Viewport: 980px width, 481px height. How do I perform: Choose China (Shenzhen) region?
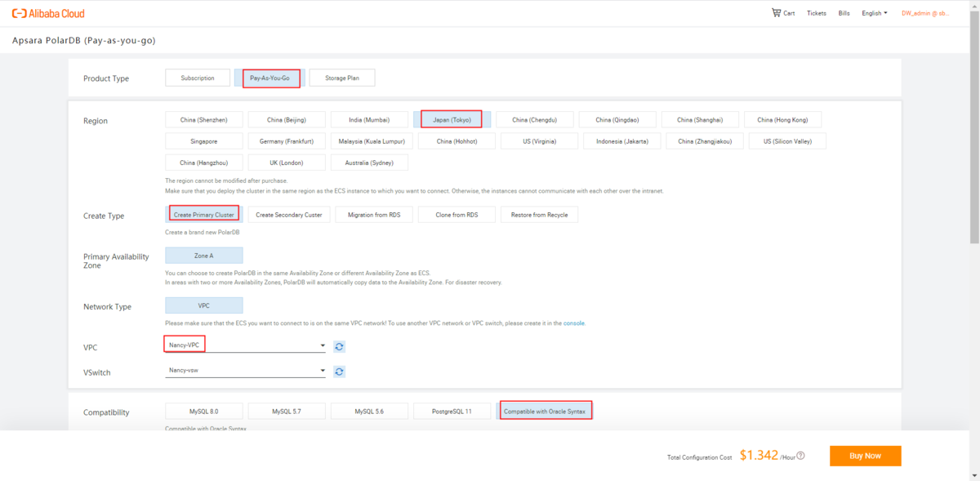click(x=203, y=120)
